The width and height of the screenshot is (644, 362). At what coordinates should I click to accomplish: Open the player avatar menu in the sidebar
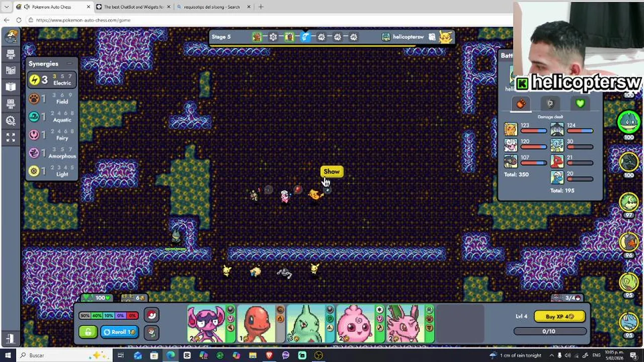pyautogui.click(x=11, y=36)
